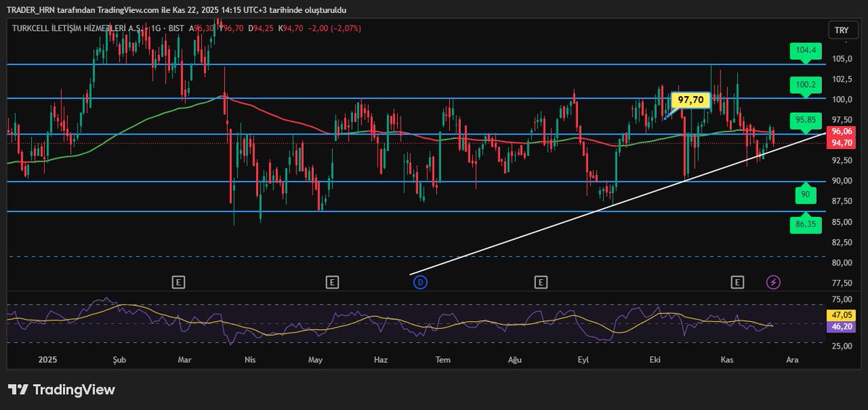Click the white 96,06 price axis tag
Screen dimensions: 868x410
(841, 132)
